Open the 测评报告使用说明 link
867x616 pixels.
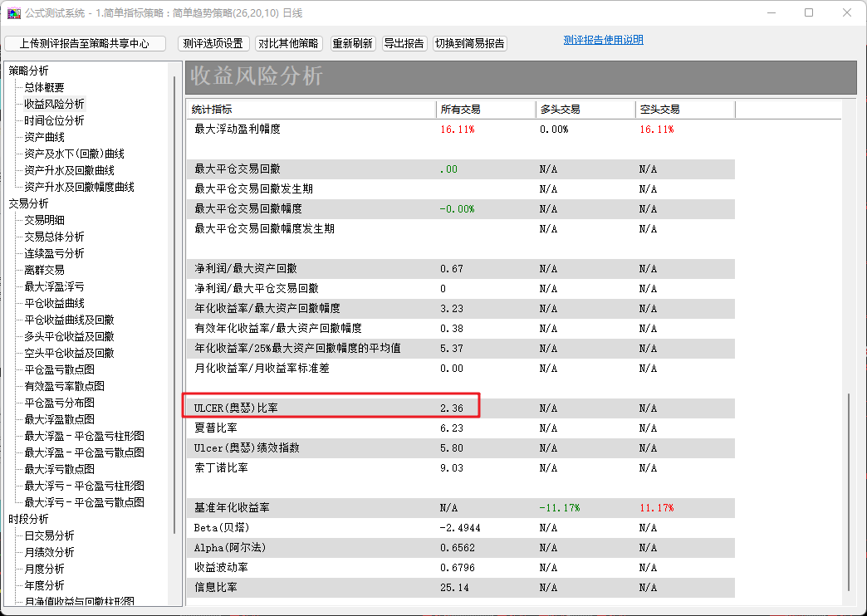point(603,40)
